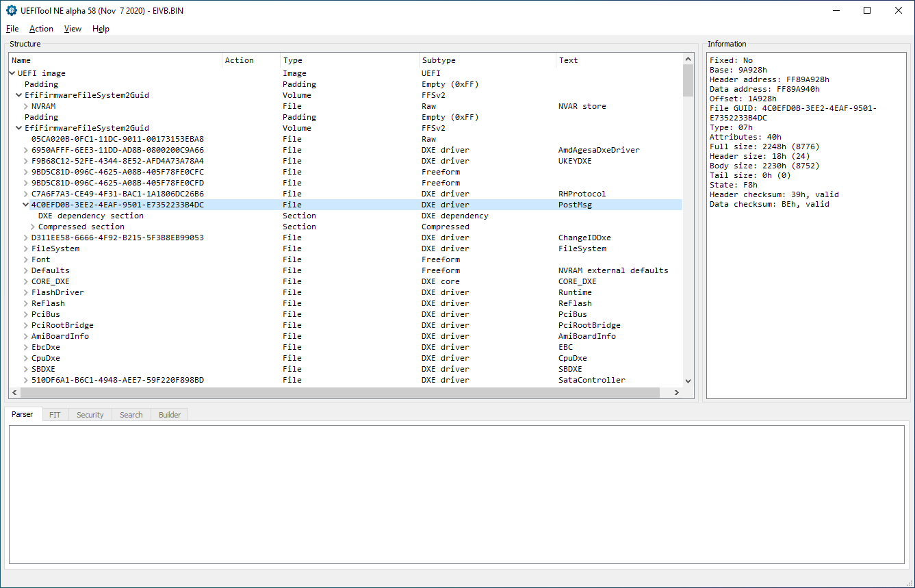Viewport: 915px width, 588px height.
Task: Open the View menu
Action: [73, 29]
